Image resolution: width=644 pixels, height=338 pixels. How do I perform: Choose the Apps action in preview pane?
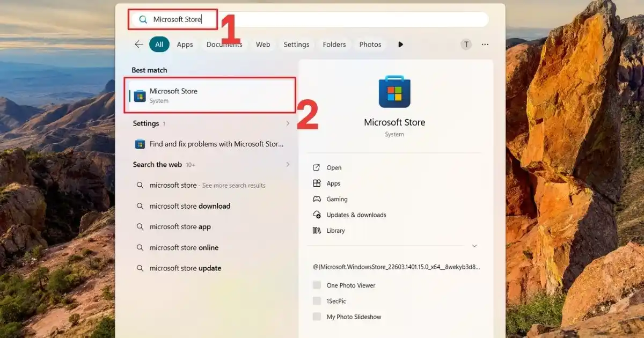coord(333,183)
